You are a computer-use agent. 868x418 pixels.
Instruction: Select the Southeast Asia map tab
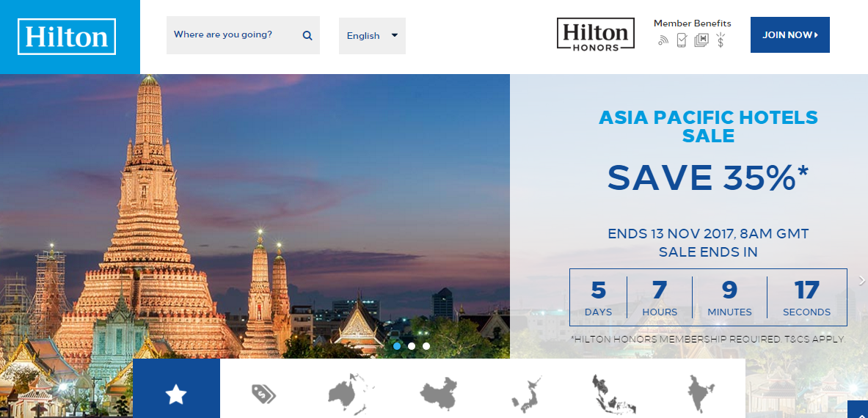[x=614, y=395]
